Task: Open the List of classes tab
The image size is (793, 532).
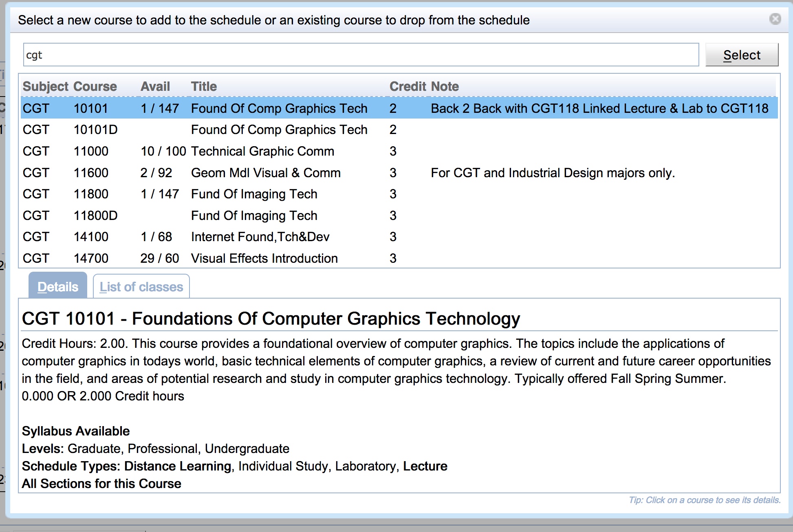Action: pyautogui.click(x=141, y=286)
